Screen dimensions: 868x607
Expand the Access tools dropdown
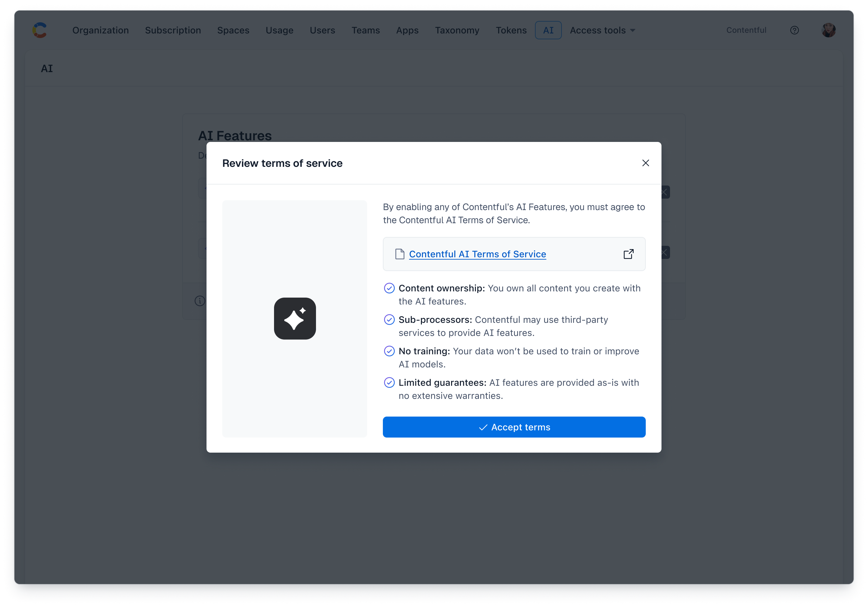point(602,30)
